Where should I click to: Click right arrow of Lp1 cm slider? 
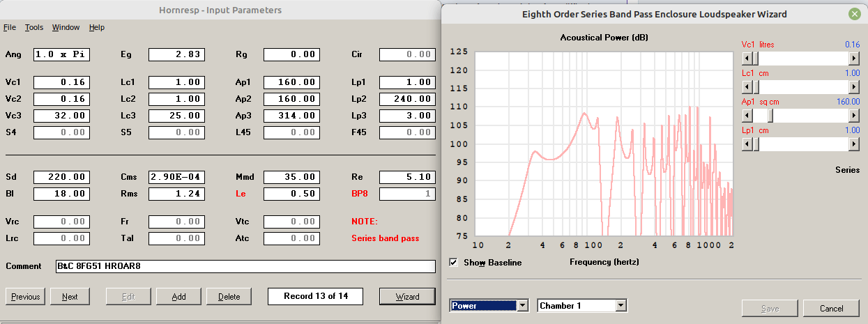coord(854,144)
